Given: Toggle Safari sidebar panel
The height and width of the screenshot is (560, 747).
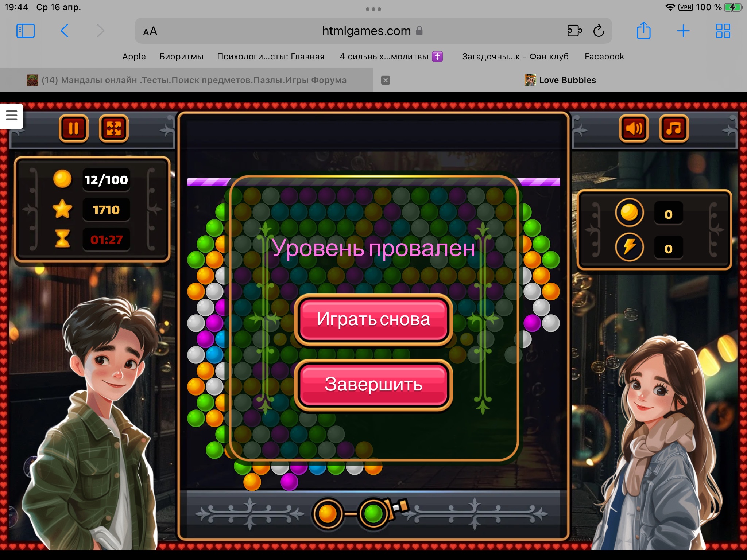Looking at the screenshot, I should coord(26,31).
